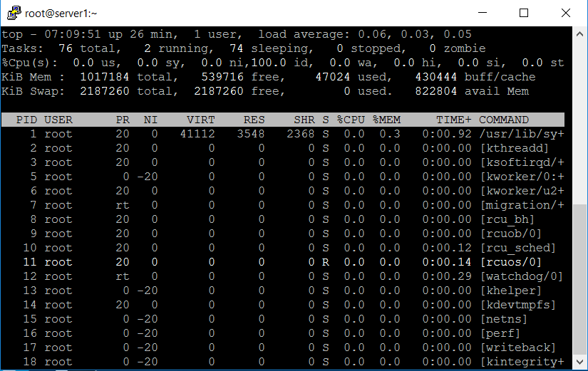
Task: Click the PID column header
Action: [x=26, y=120]
